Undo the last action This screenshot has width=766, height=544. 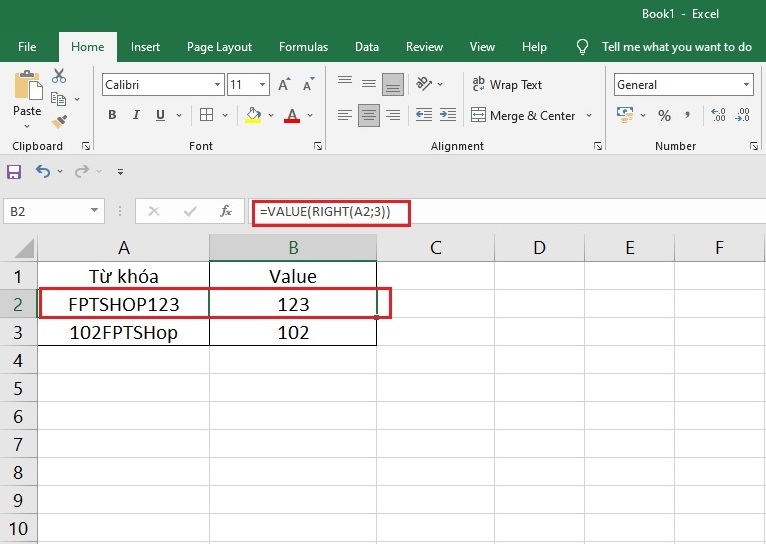point(43,171)
